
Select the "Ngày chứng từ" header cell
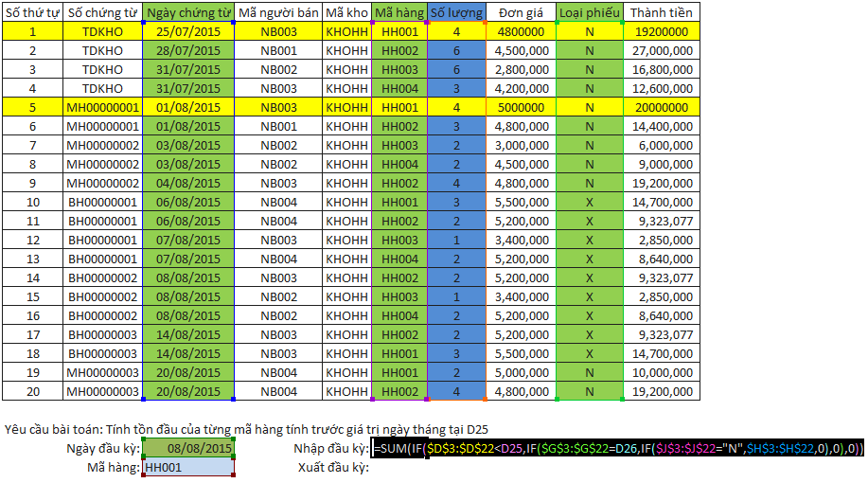click(x=187, y=12)
